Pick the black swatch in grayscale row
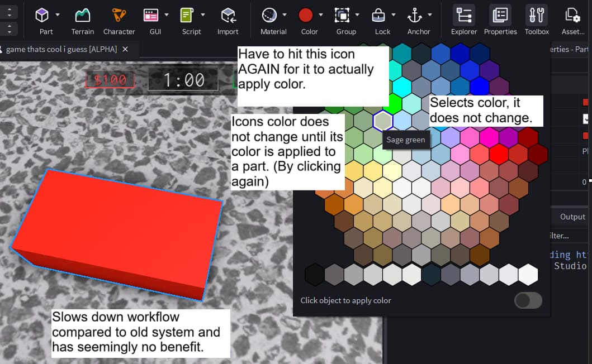This screenshot has height=364, width=592. (315, 275)
